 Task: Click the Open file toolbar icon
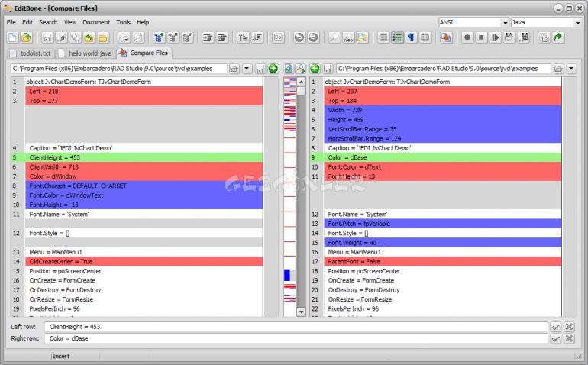coord(26,37)
